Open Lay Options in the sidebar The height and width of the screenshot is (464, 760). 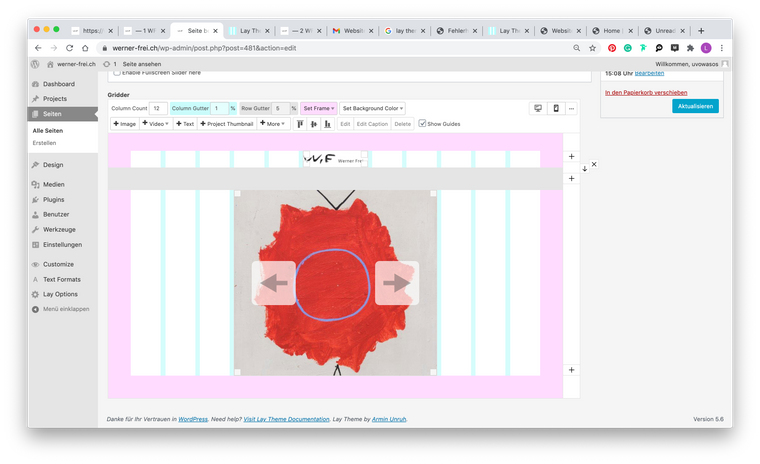(60, 294)
